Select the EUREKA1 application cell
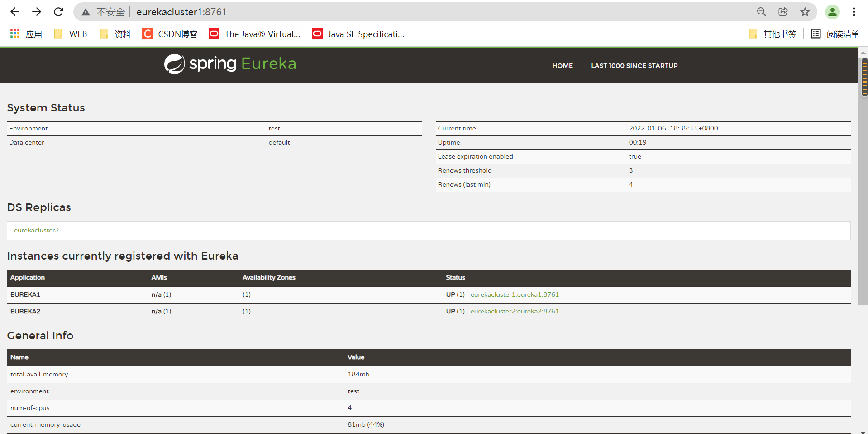This screenshot has width=868, height=434. pos(25,294)
